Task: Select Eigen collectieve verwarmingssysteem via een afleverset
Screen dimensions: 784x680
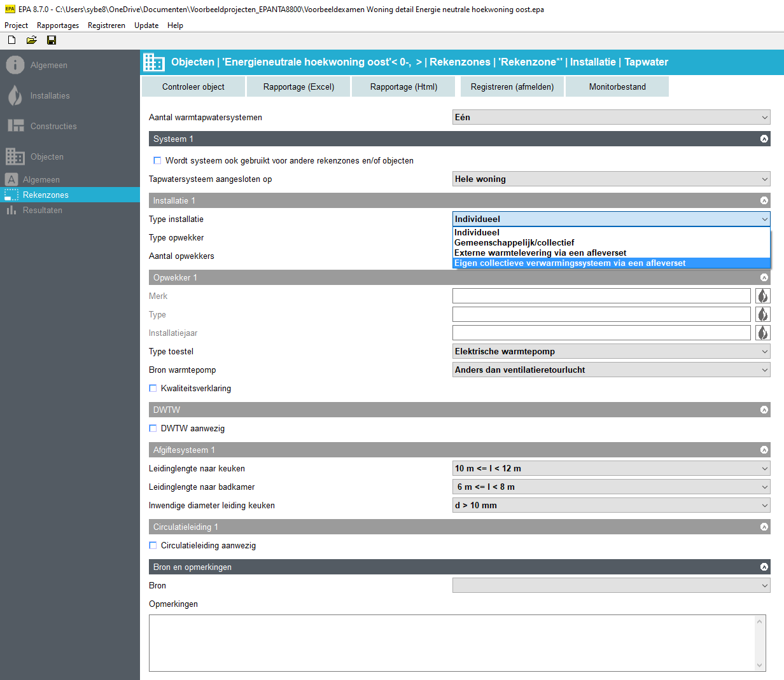Action: pyautogui.click(x=570, y=263)
